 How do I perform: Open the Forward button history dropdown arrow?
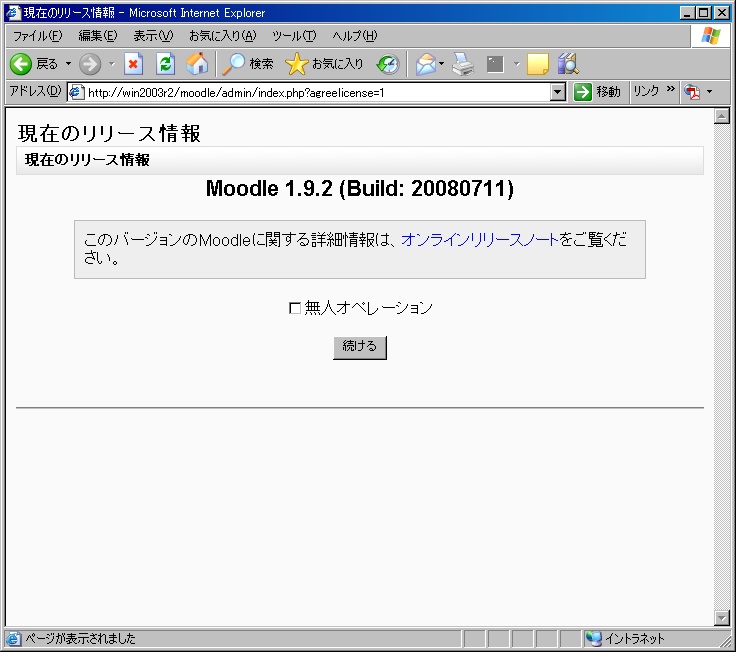[x=112, y=64]
